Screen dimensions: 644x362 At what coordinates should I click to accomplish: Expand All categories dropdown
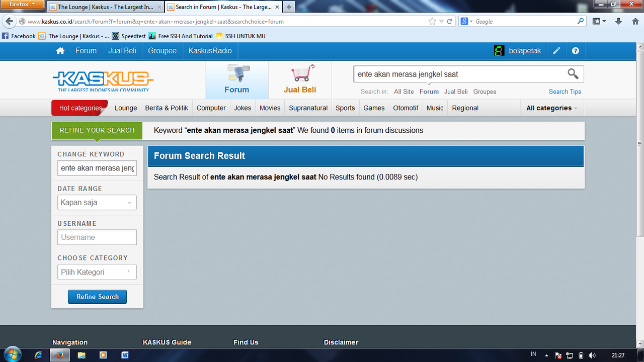pyautogui.click(x=551, y=108)
